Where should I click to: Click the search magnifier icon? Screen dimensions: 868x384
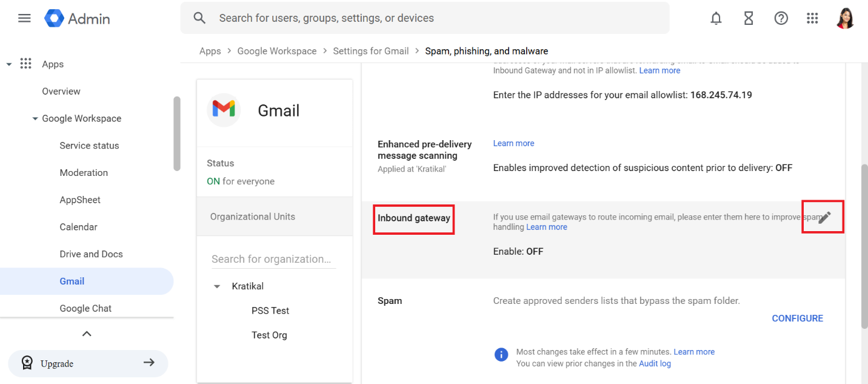point(199,18)
